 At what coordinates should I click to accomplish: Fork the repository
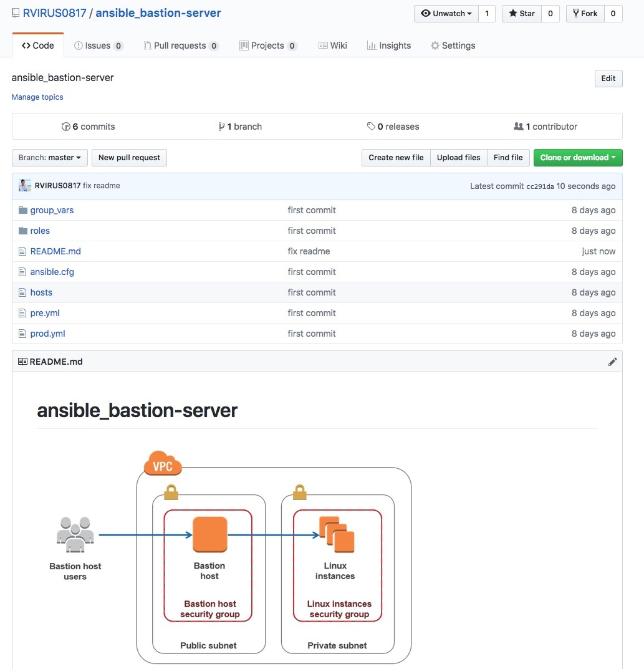coord(585,14)
